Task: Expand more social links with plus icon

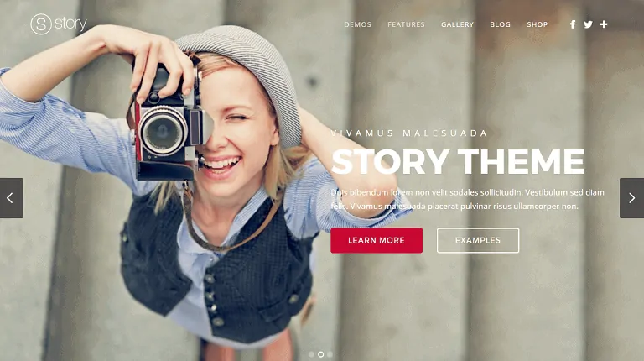Action: tap(604, 24)
